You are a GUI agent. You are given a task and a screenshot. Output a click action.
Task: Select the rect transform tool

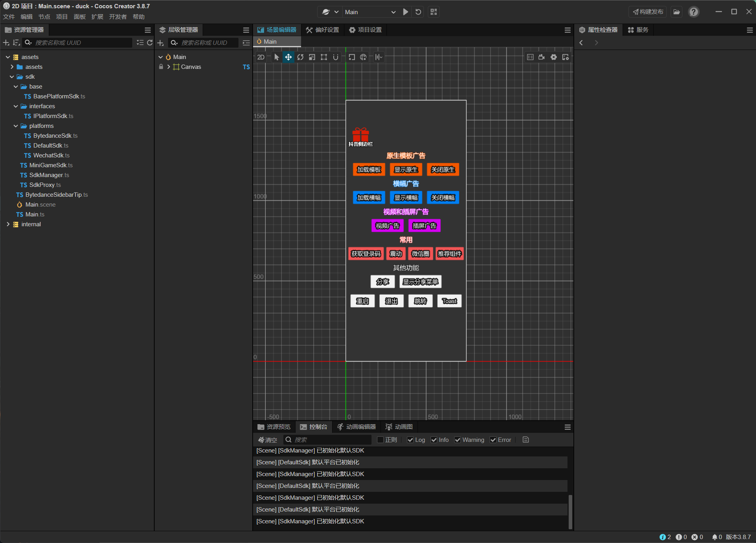[323, 57]
